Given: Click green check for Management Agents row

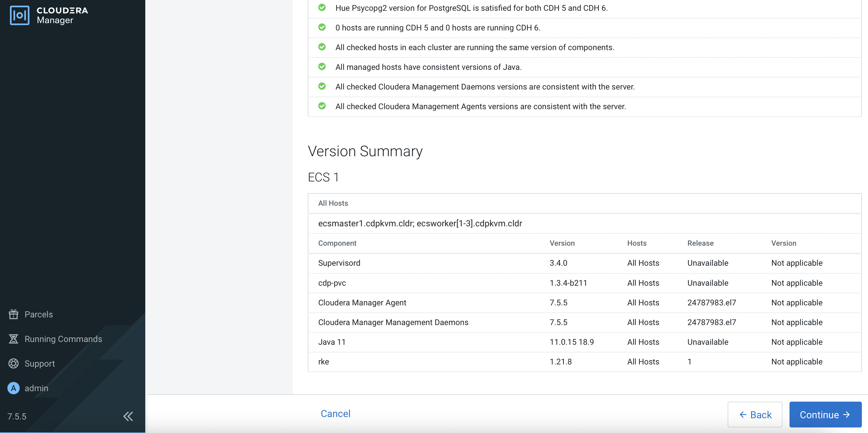Looking at the screenshot, I should [322, 106].
